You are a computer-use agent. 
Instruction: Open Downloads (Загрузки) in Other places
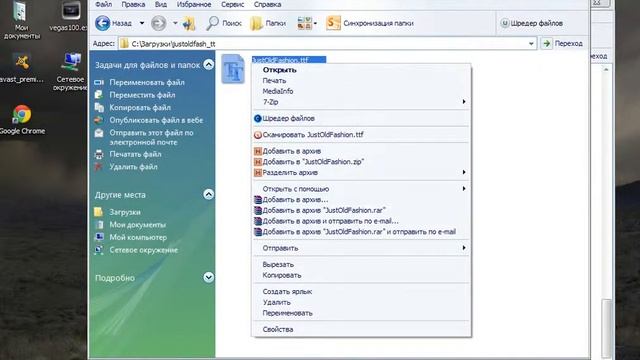coord(124,212)
